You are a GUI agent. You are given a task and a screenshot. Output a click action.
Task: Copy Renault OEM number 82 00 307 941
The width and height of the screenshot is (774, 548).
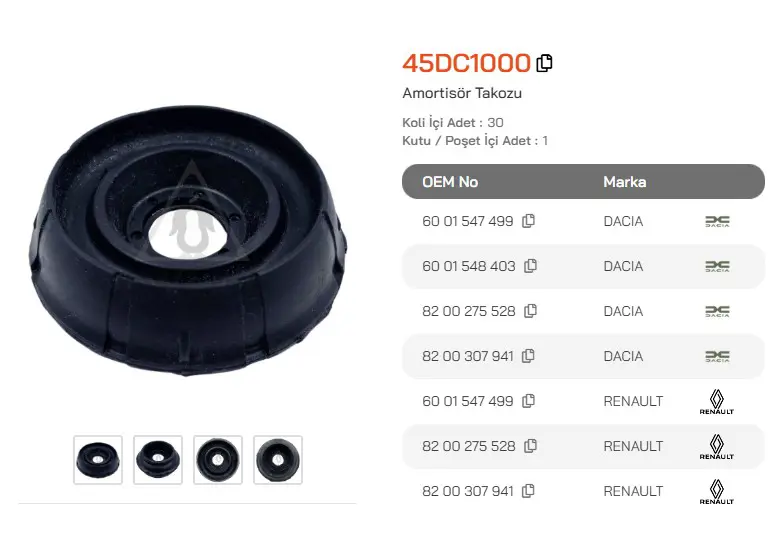point(529,491)
